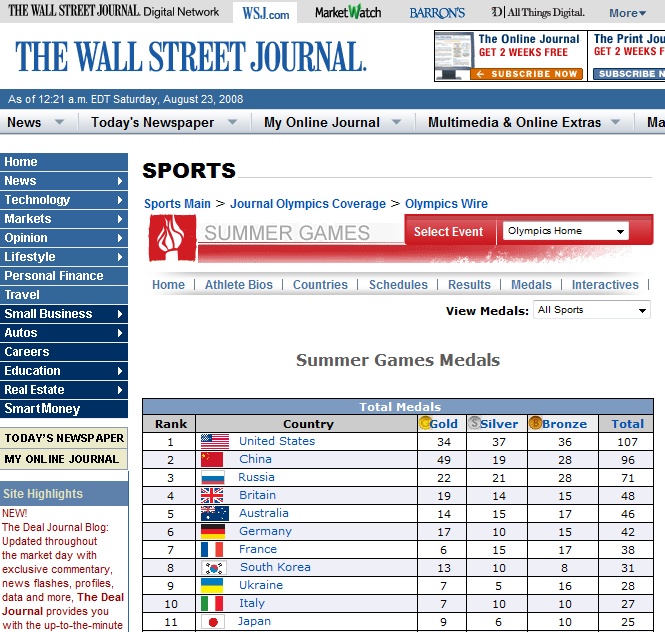Open the Schedules tab in Olympics nav
The image size is (665, 632).
pyautogui.click(x=398, y=285)
